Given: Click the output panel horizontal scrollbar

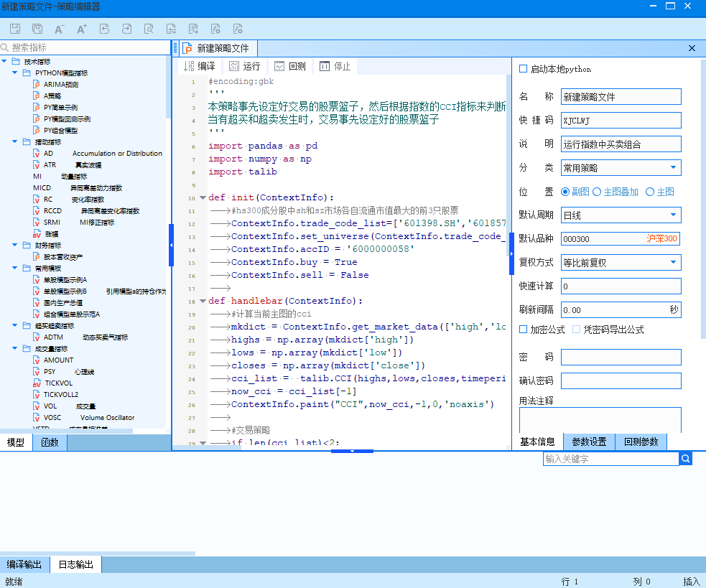Looking at the screenshot, I should [x=98, y=554].
